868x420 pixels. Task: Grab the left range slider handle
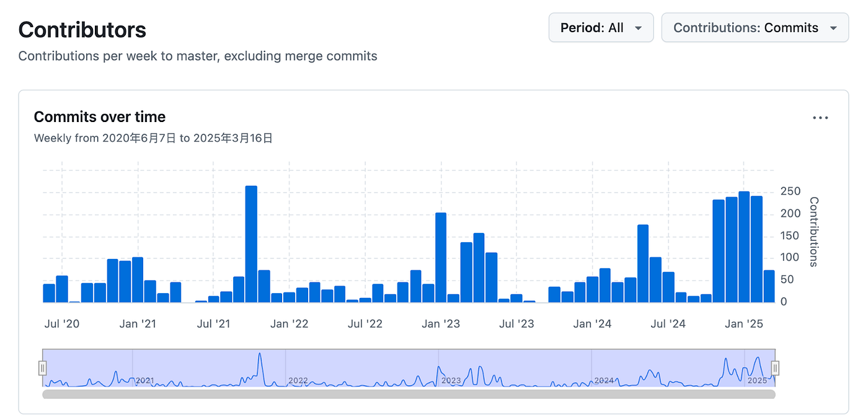(x=43, y=368)
